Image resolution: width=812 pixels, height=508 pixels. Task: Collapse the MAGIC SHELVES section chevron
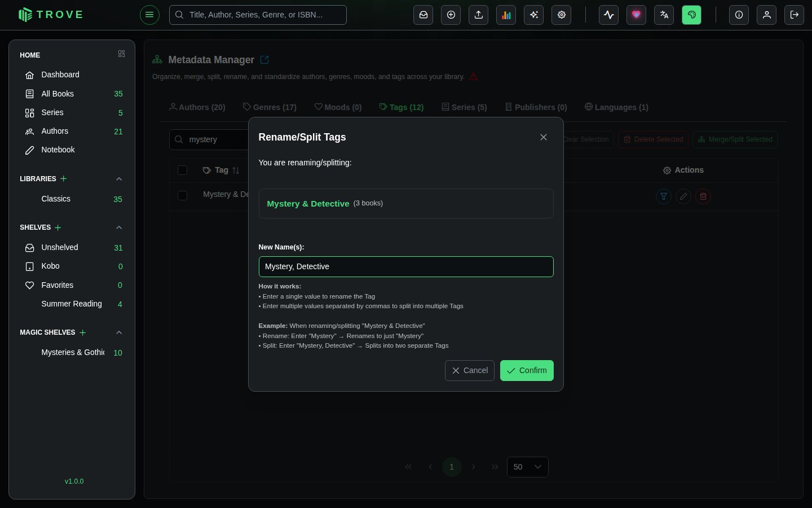pos(119,332)
